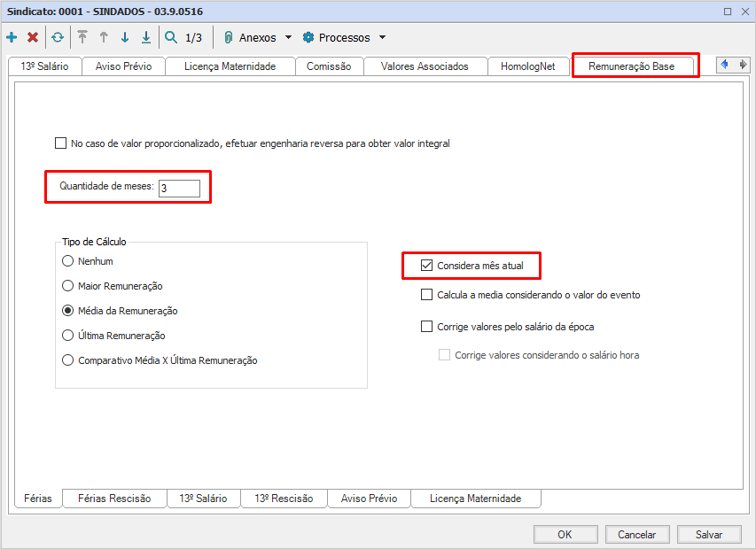Image resolution: width=756 pixels, height=549 pixels.
Task: Select Última Remuneração radio option
Action: pos(67,336)
